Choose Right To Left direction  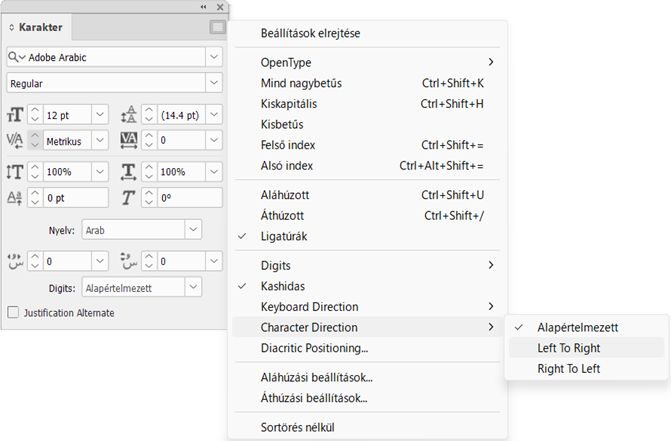[586, 368]
